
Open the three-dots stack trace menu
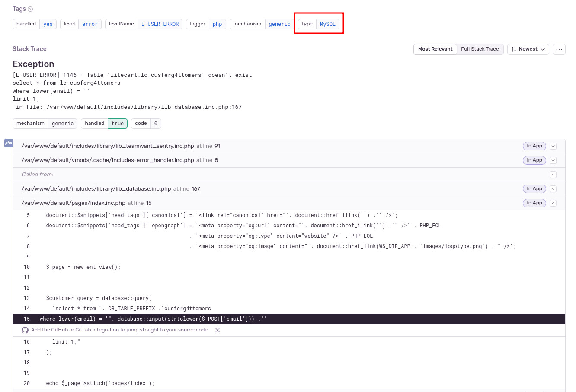tap(559, 49)
